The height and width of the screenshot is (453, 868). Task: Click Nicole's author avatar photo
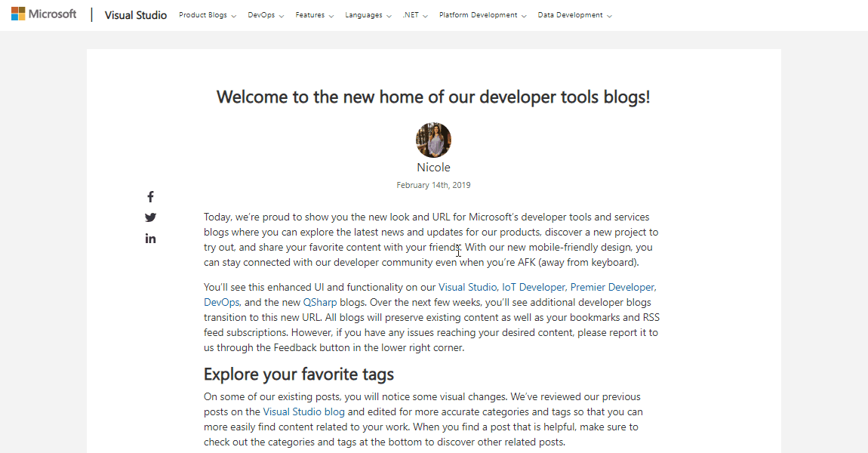(433, 140)
